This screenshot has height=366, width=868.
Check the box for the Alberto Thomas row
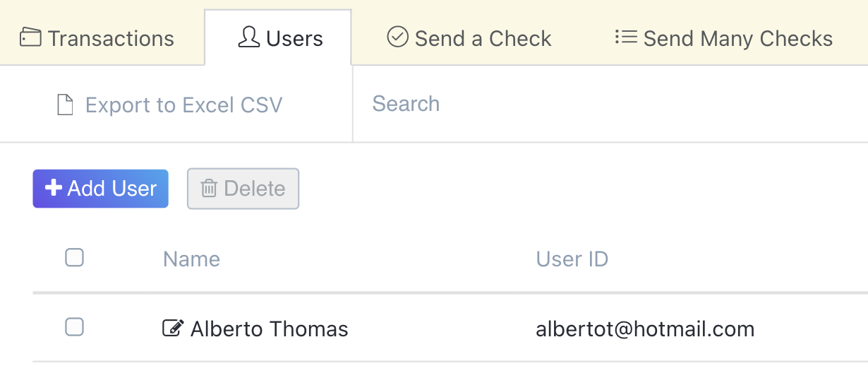(x=74, y=327)
